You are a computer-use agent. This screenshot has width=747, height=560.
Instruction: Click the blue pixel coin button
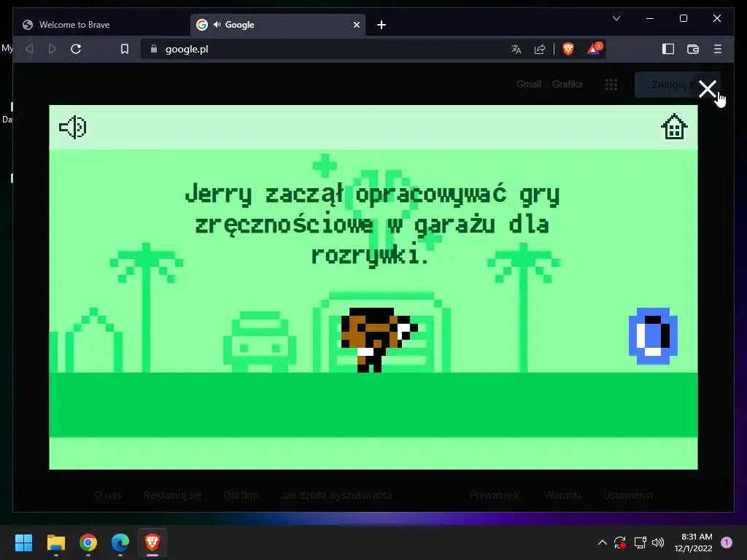pos(653,335)
